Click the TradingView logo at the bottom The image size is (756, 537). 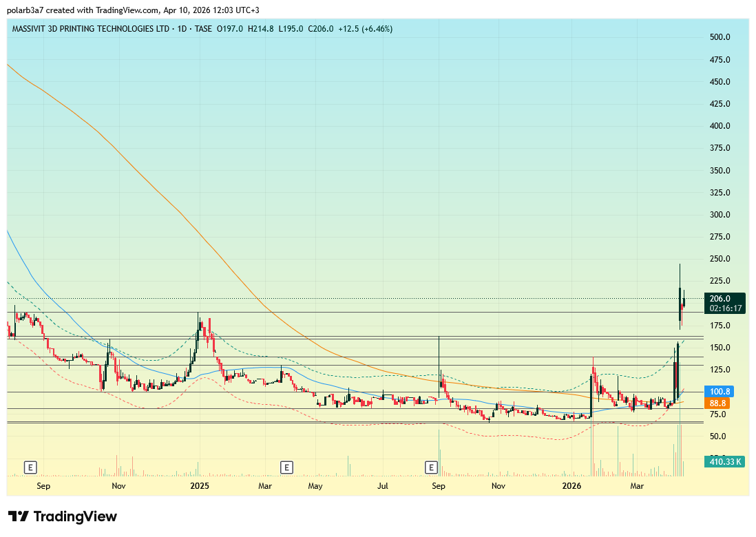63,517
